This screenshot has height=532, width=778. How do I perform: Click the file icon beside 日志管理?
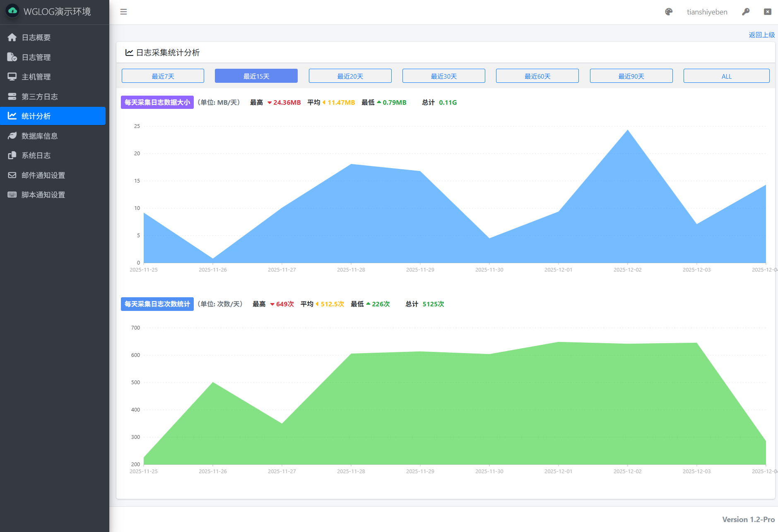(12, 57)
